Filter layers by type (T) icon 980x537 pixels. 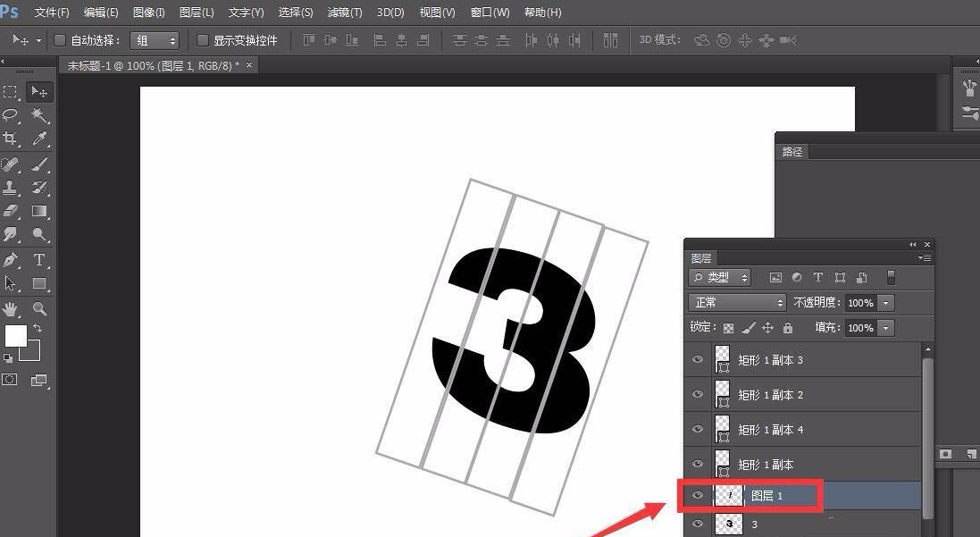click(x=817, y=277)
